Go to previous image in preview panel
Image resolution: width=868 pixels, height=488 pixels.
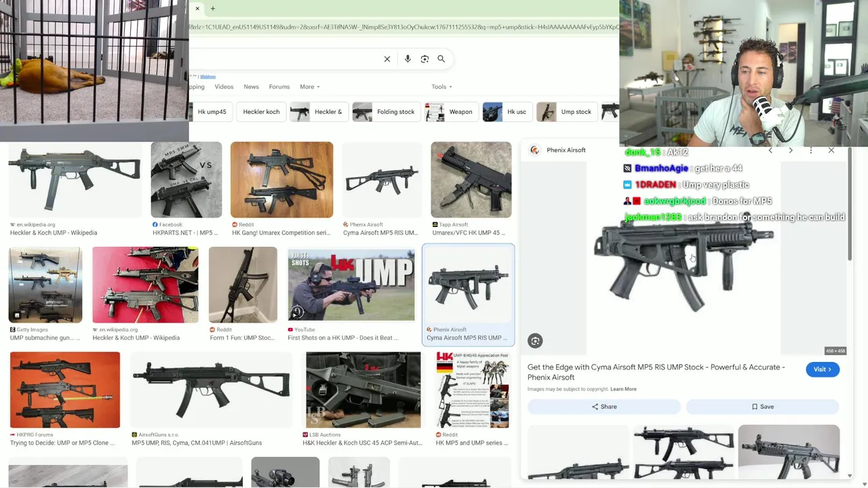click(x=770, y=150)
